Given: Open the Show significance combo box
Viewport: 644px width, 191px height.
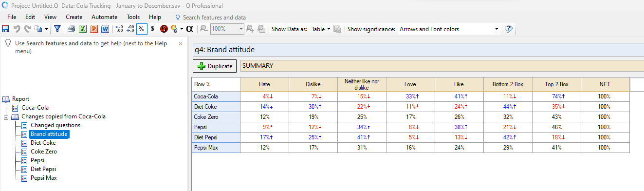Looking at the screenshot, I should (449, 29).
